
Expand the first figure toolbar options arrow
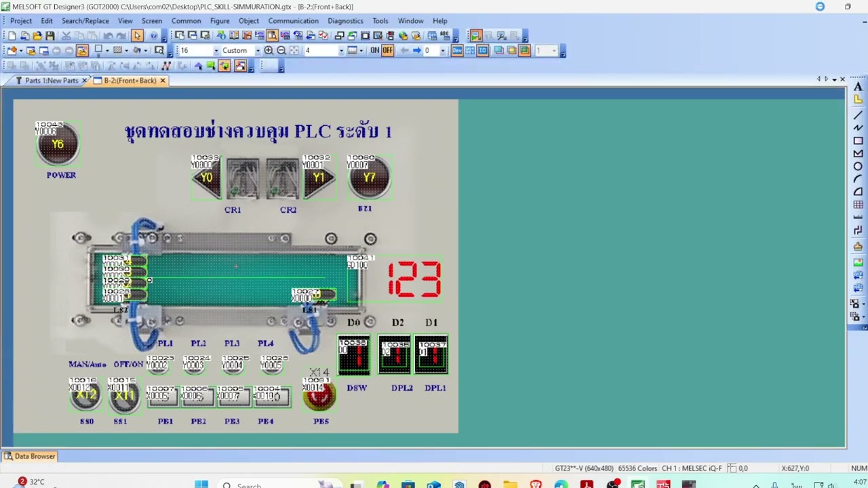[251, 66]
